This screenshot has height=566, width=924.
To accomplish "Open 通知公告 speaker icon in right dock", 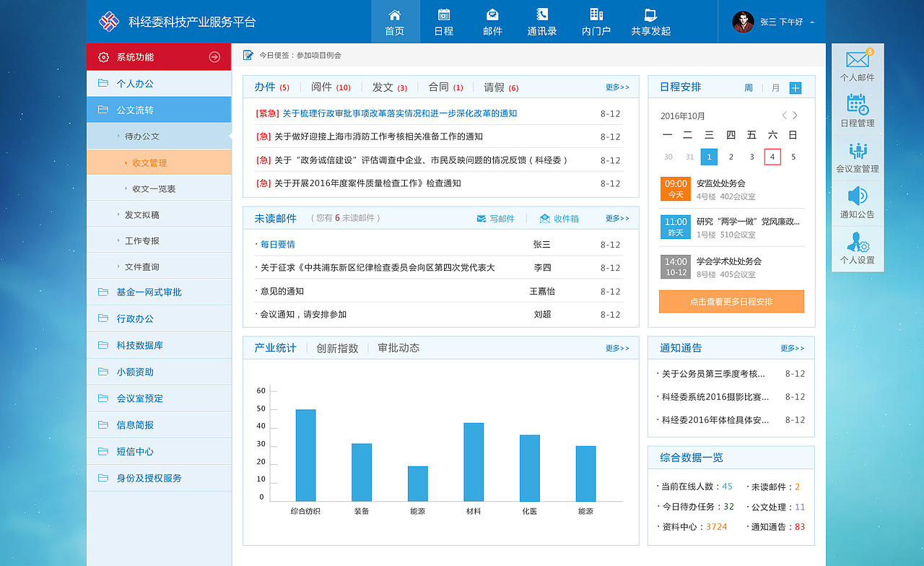I will click(858, 196).
